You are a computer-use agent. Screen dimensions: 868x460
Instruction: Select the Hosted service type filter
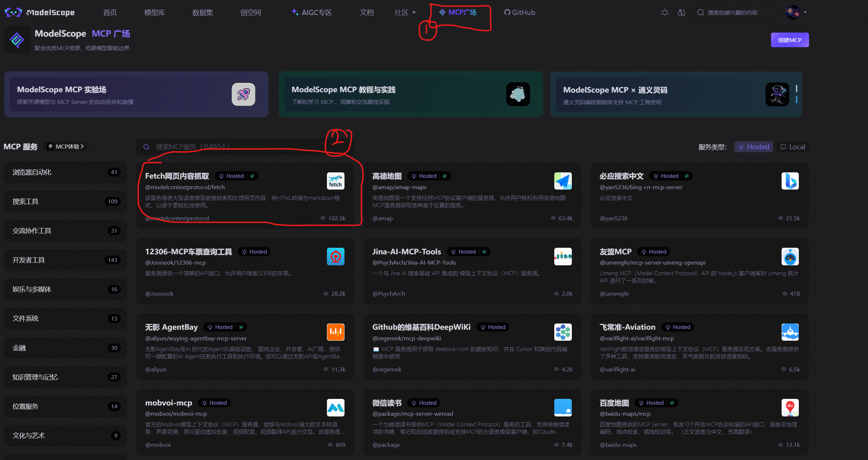coord(753,147)
